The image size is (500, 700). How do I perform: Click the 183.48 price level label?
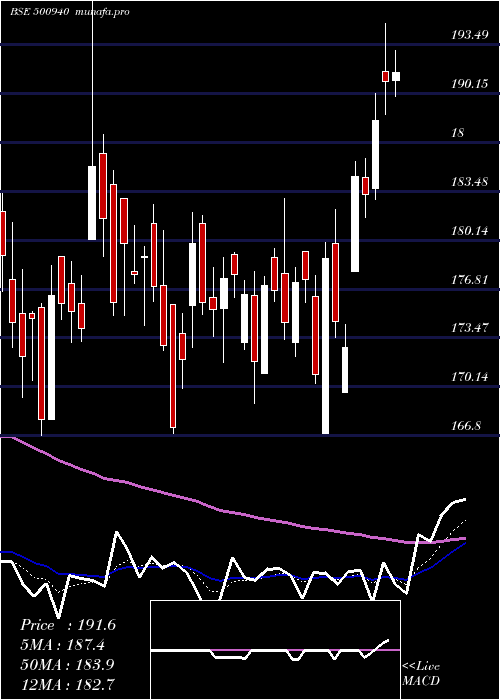[469, 182]
